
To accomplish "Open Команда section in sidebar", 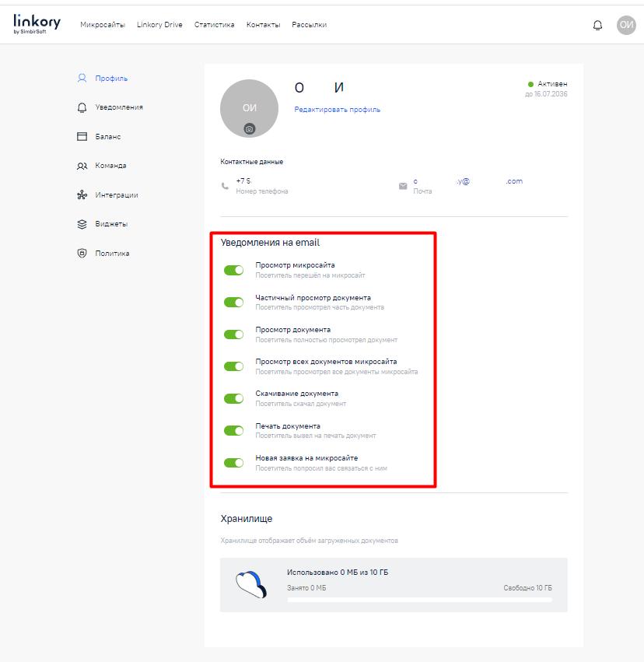I will click(x=110, y=166).
